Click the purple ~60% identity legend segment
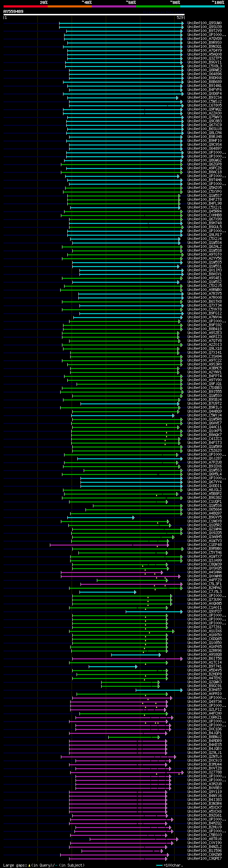The width and height of the screenshot is (228, 868). pos(114,6)
